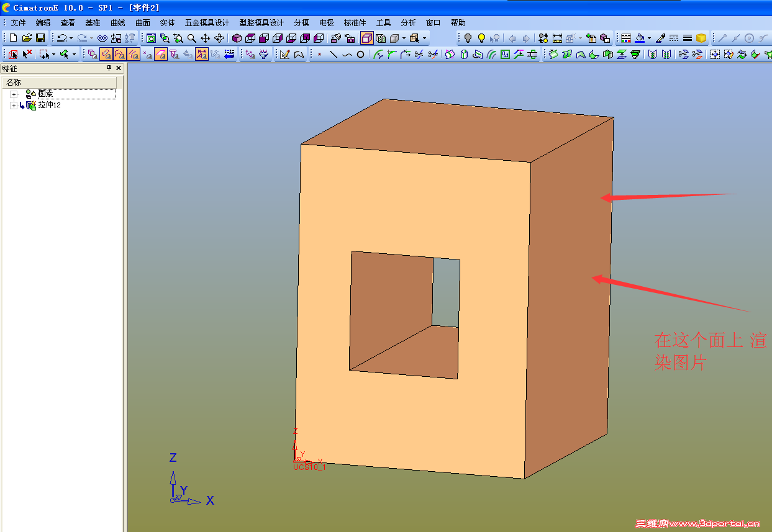Click the Undo arrow icon

(61, 38)
